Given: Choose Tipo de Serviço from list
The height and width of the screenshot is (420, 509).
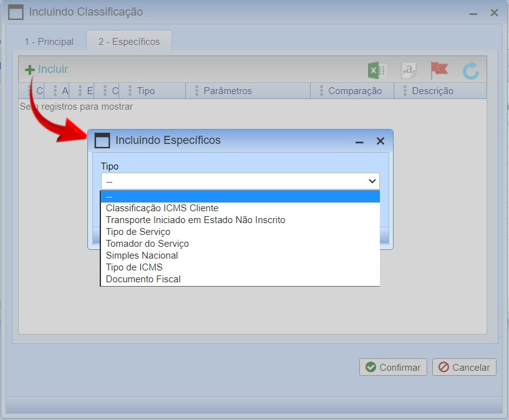Looking at the screenshot, I should (138, 232).
